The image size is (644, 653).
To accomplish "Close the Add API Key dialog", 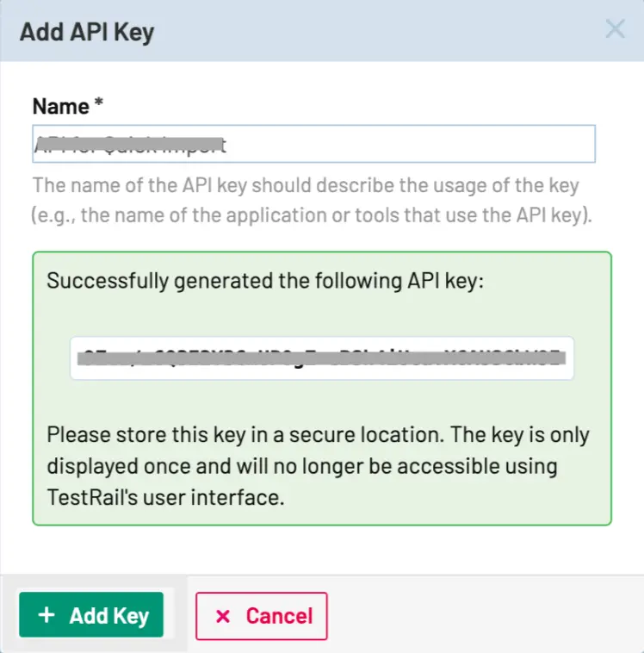I will coord(615,30).
